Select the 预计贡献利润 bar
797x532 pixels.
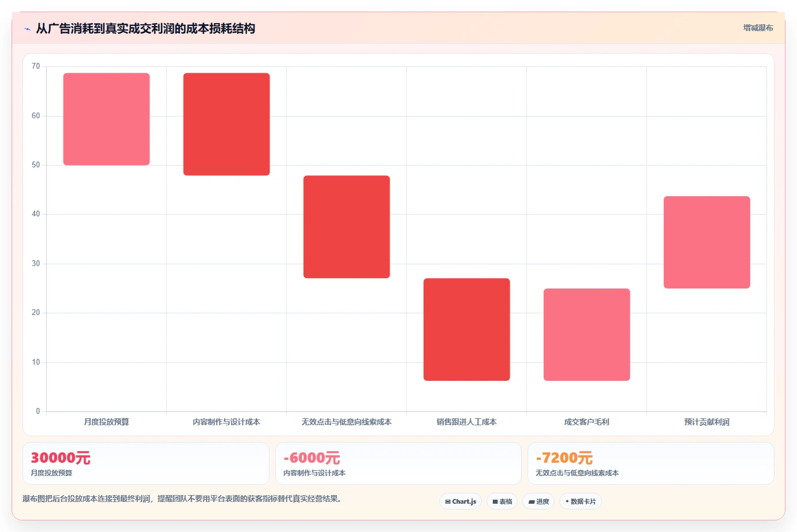click(707, 242)
